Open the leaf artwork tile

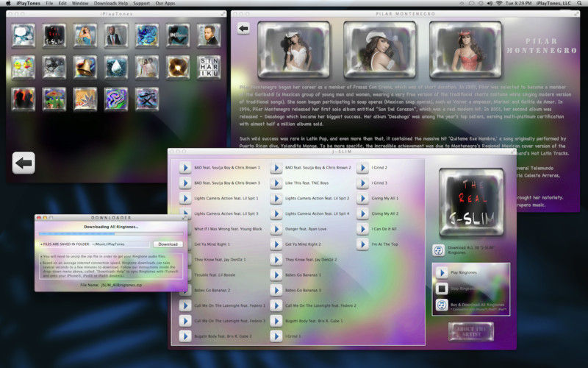pos(85,99)
